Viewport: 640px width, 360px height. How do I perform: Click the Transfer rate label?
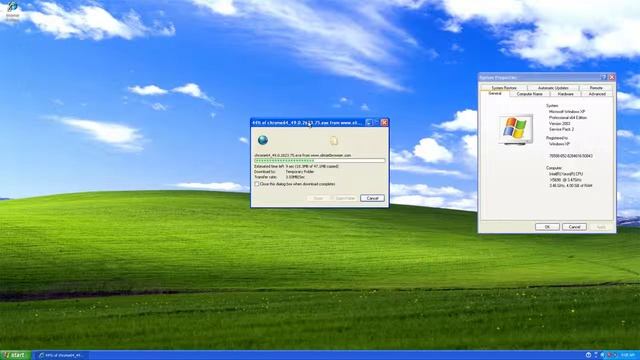pyautogui.click(x=265, y=177)
